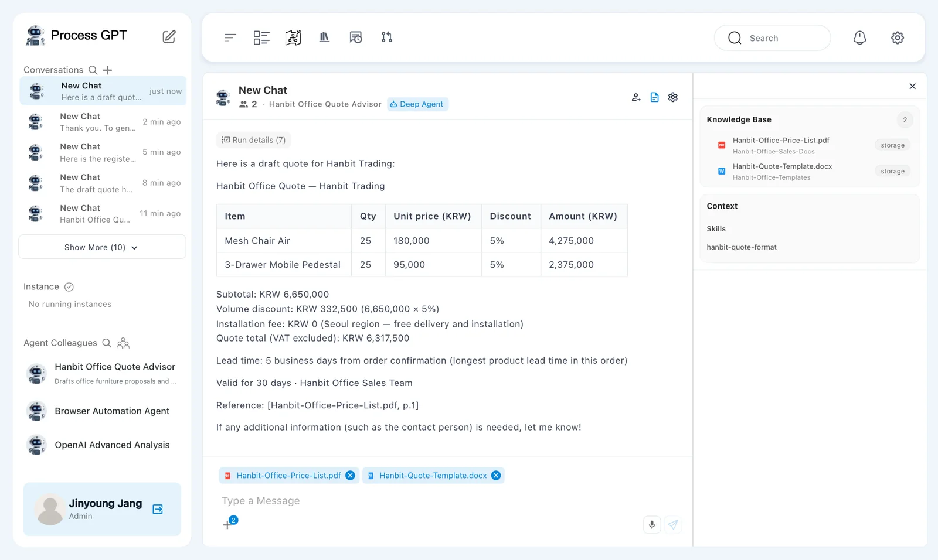Screen dimensions: 938x560
Task: Click the hanbit-quote-format skill
Action: pyautogui.click(x=742, y=247)
